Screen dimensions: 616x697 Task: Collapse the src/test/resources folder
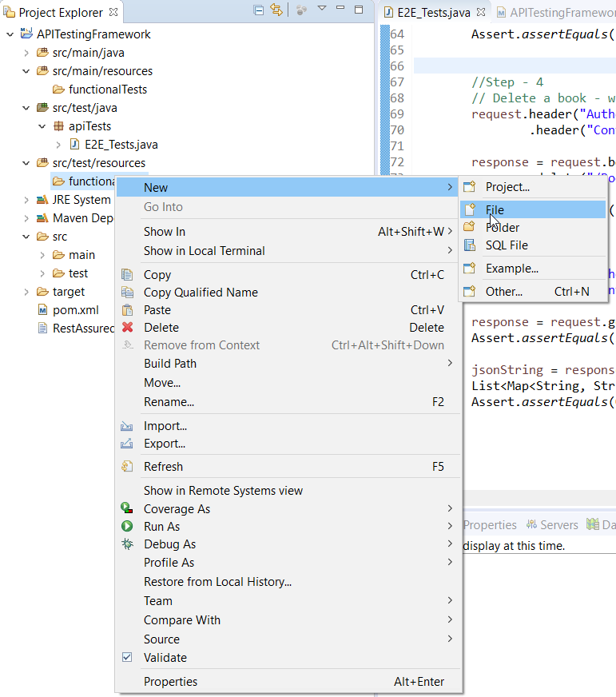pyautogui.click(x=26, y=163)
